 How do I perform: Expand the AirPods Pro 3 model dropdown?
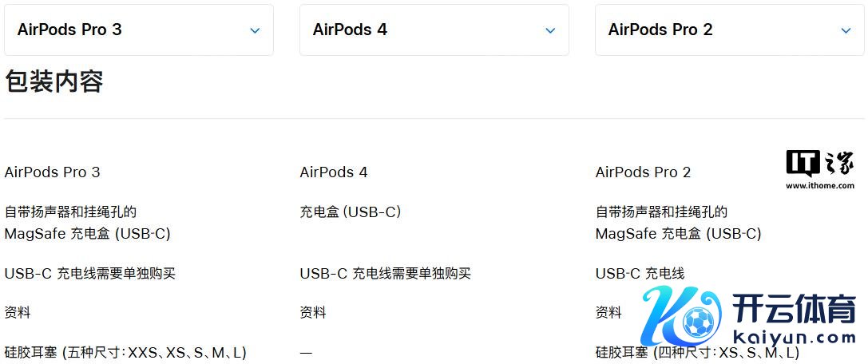138,30
